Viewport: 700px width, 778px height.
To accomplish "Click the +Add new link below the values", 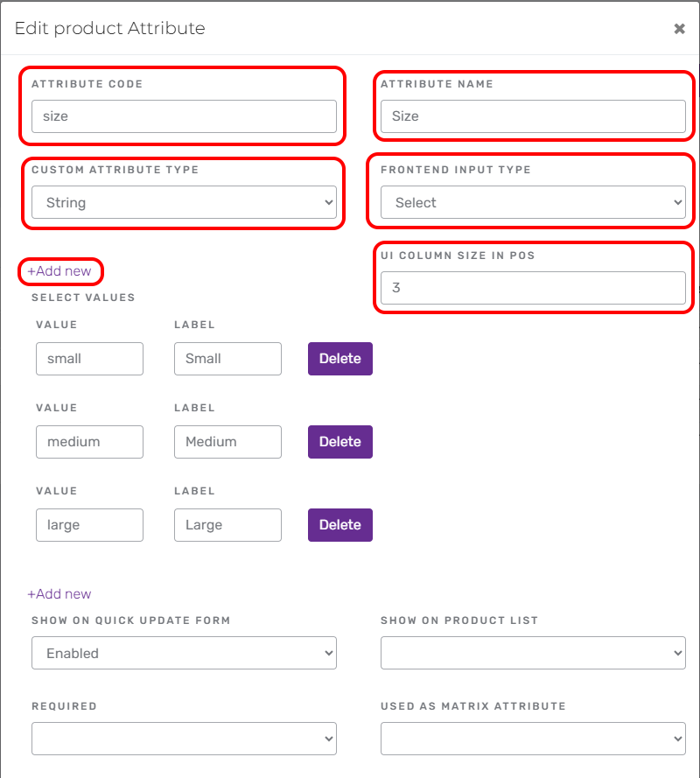I will (59, 594).
